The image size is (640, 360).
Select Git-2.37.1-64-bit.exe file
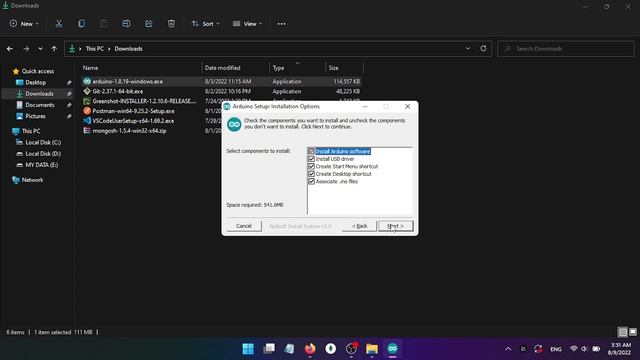(x=118, y=91)
